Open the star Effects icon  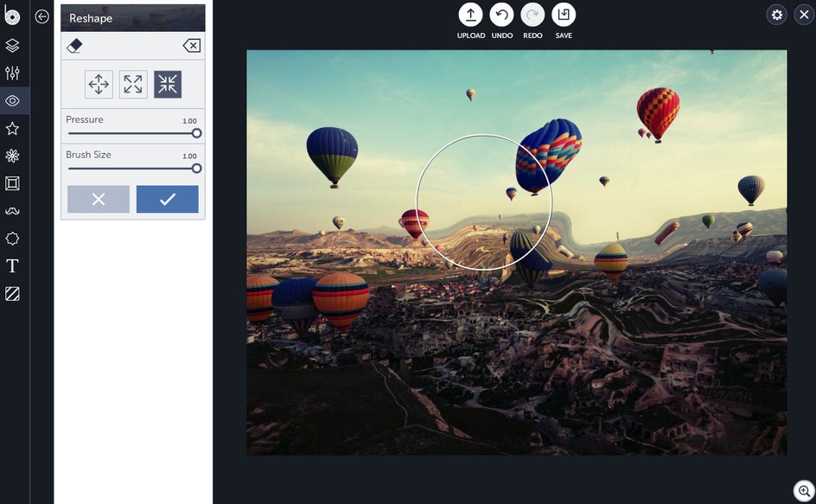[12, 128]
